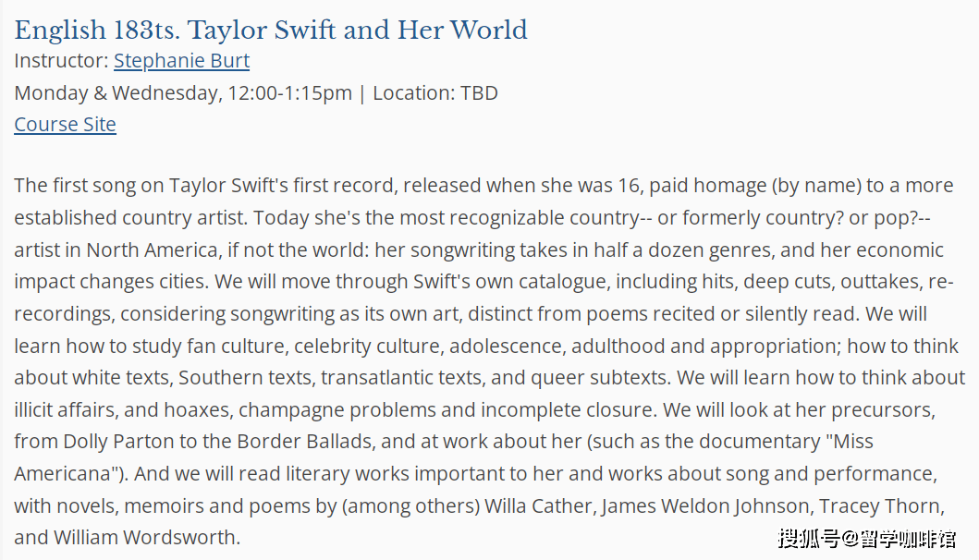Image resolution: width=979 pixels, height=560 pixels.
Task: Open the Course Site link
Action: (x=65, y=125)
